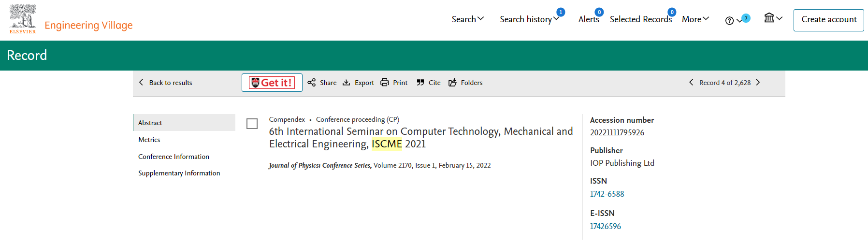The height and width of the screenshot is (245, 868).
Task: Jump to Conference Information section
Action: pos(174,157)
